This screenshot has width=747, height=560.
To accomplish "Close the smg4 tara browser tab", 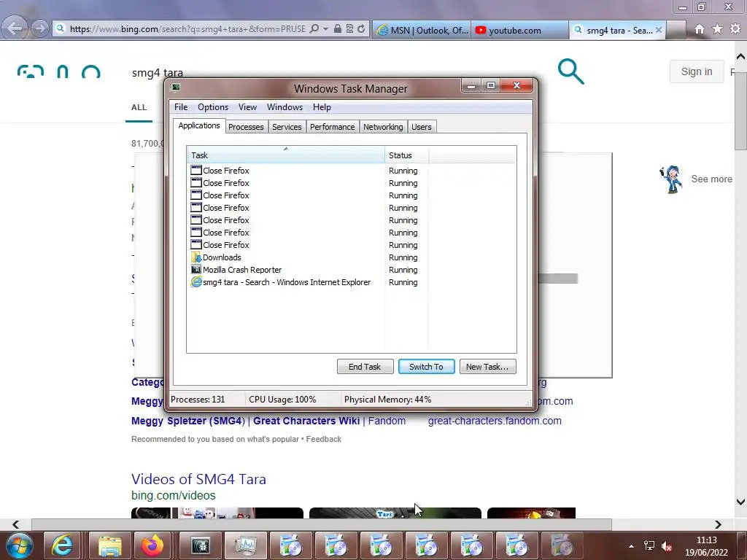I will 659,30.
